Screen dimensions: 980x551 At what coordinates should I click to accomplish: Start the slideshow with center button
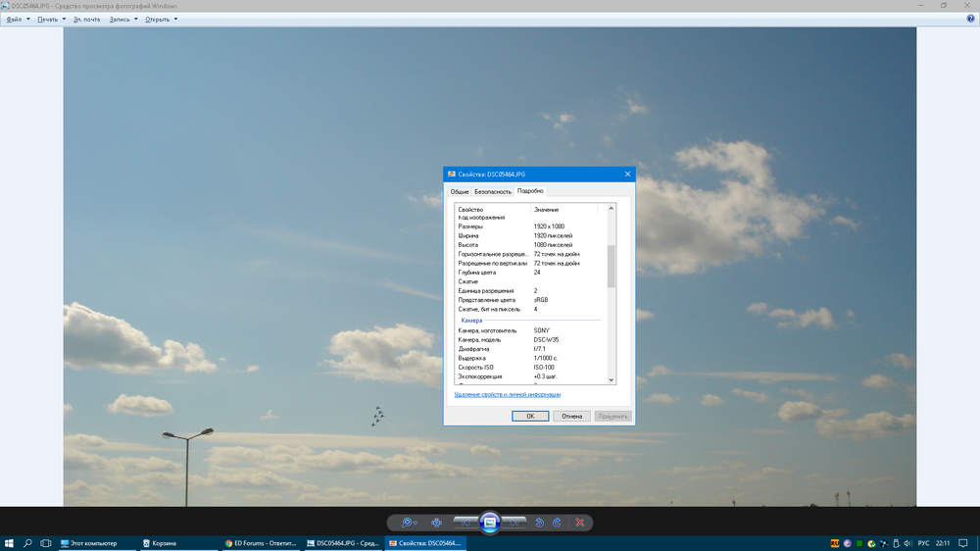tap(490, 523)
